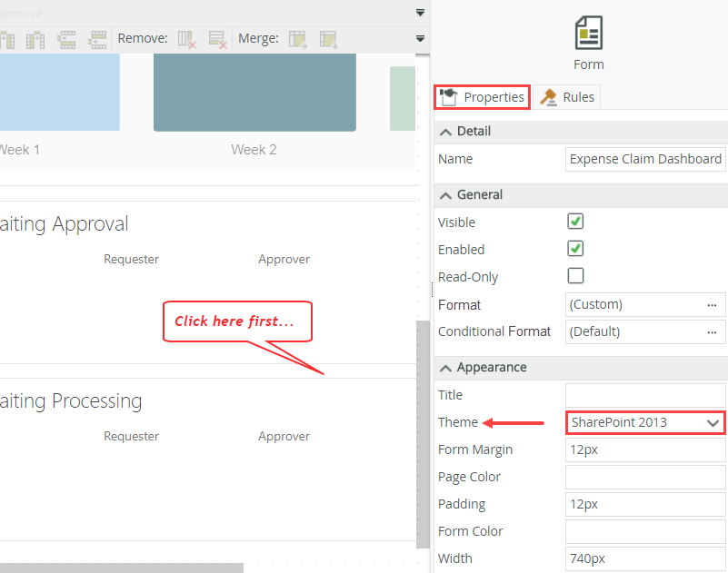Click the Remove Row icon

coord(217,39)
